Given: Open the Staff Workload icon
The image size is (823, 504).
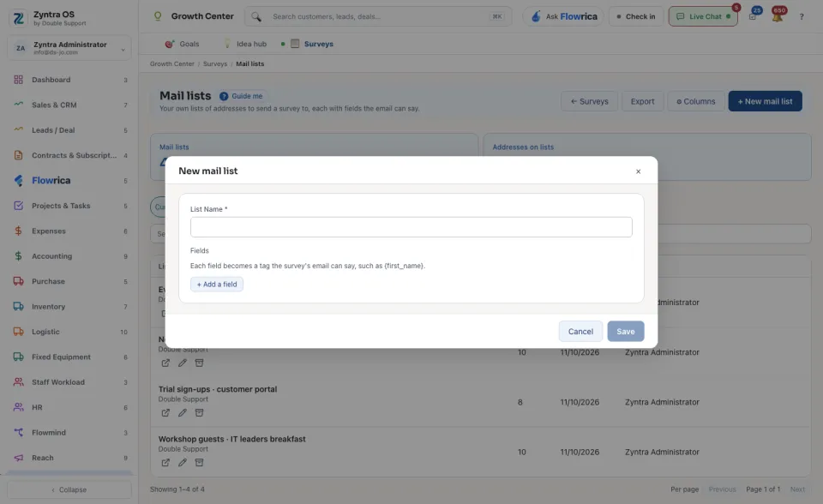Looking at the screenshot, I should click(x=18, y=382).
